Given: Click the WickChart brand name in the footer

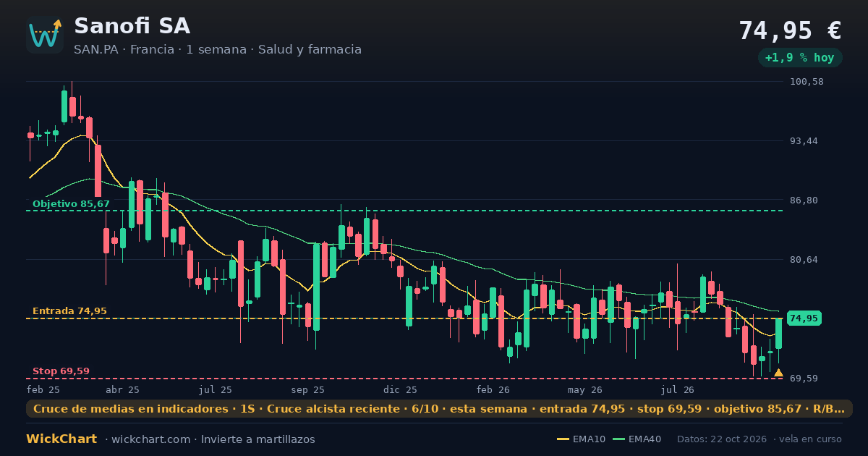Looking at the screenshot, I should click(61, 439).
